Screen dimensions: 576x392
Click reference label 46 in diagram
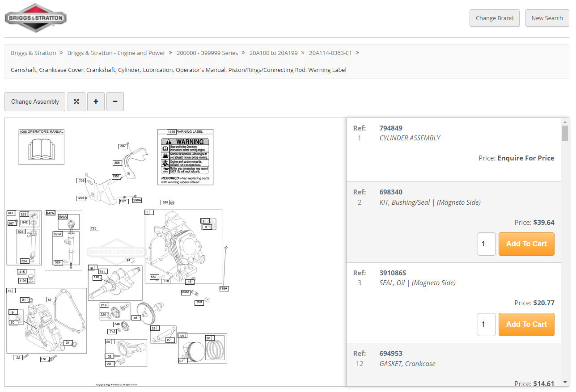click(x=135, y=318)
